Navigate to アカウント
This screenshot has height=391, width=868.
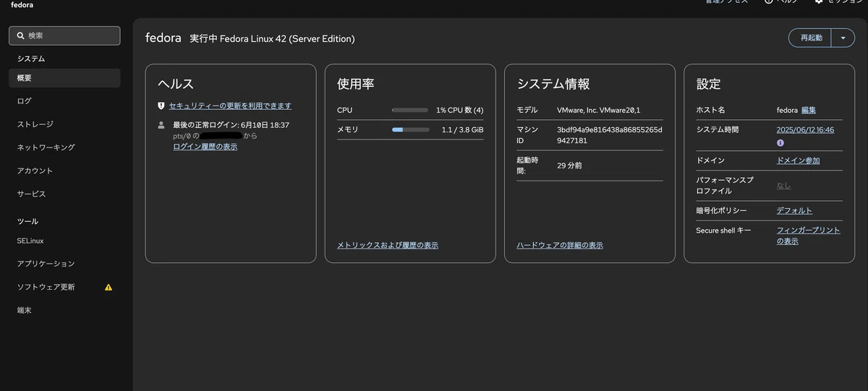click(x=64, y=171)
